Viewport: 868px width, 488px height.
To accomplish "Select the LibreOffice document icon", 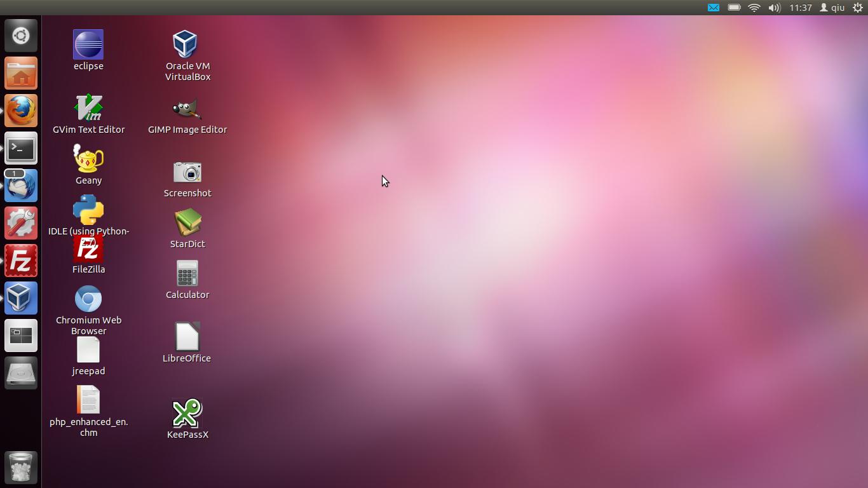I will click(187, 337).
